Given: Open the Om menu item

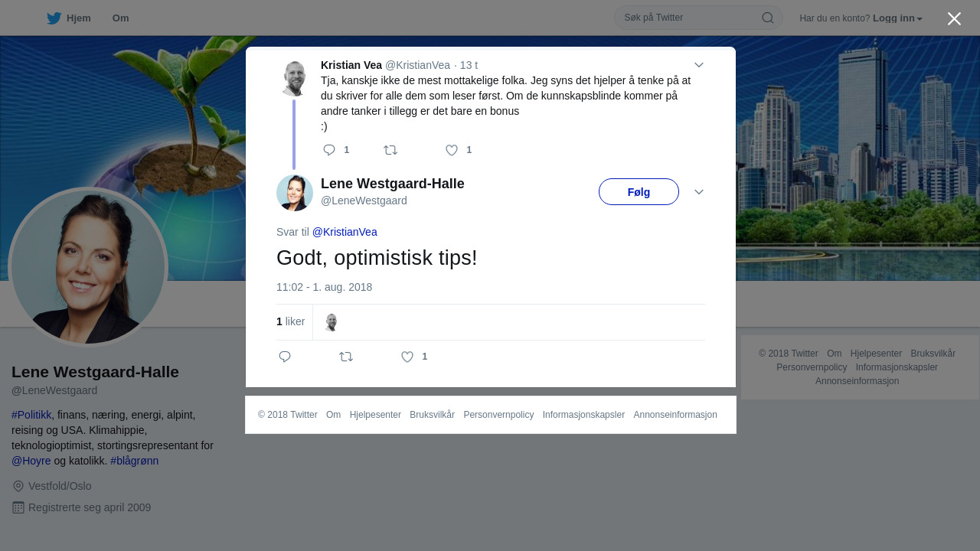Looking at the screenshot, I should click(x=120, y=18).
